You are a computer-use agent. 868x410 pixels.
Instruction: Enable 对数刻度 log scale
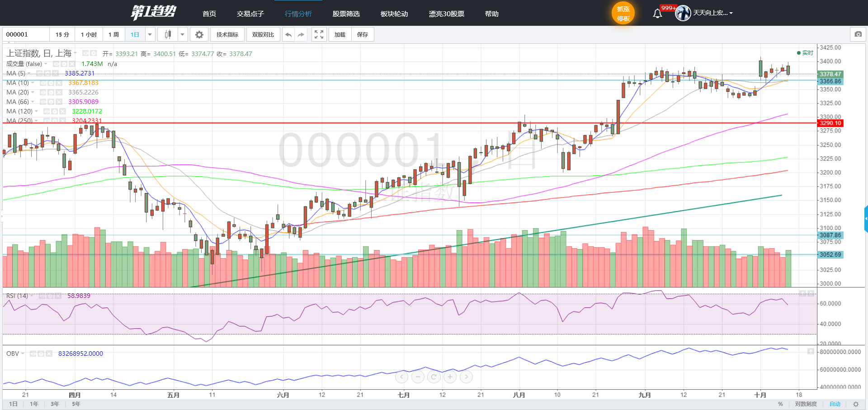click(806, 404)
